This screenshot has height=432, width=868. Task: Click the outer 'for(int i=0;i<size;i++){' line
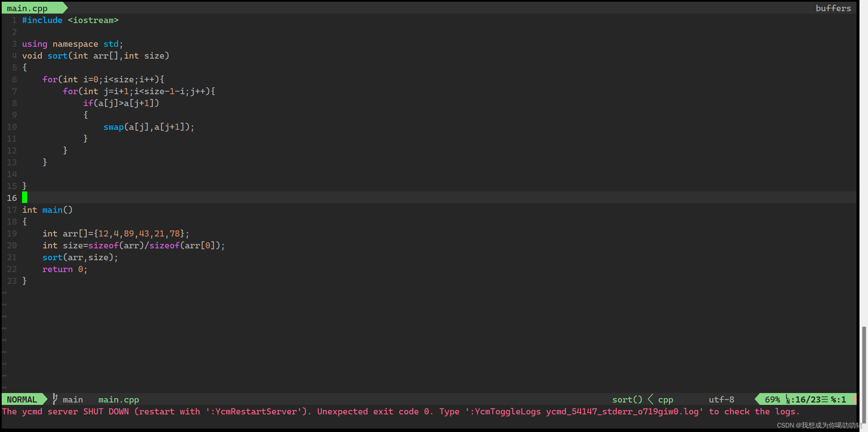coord(103,80)
